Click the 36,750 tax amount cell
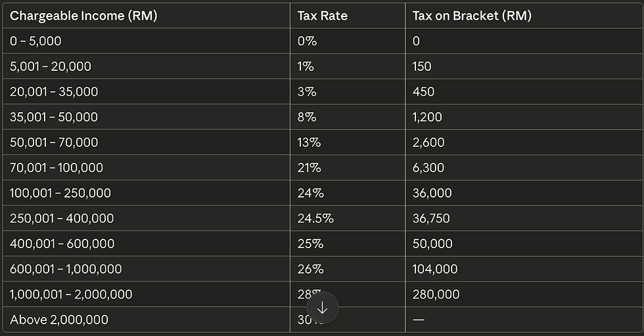The width and height of the screenshot is (644, 336). [431, 219]
